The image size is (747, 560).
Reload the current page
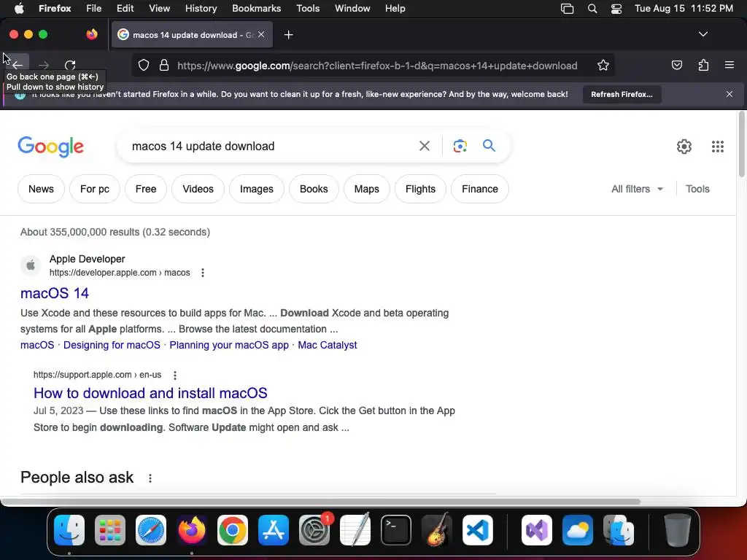tap(70, 65)
